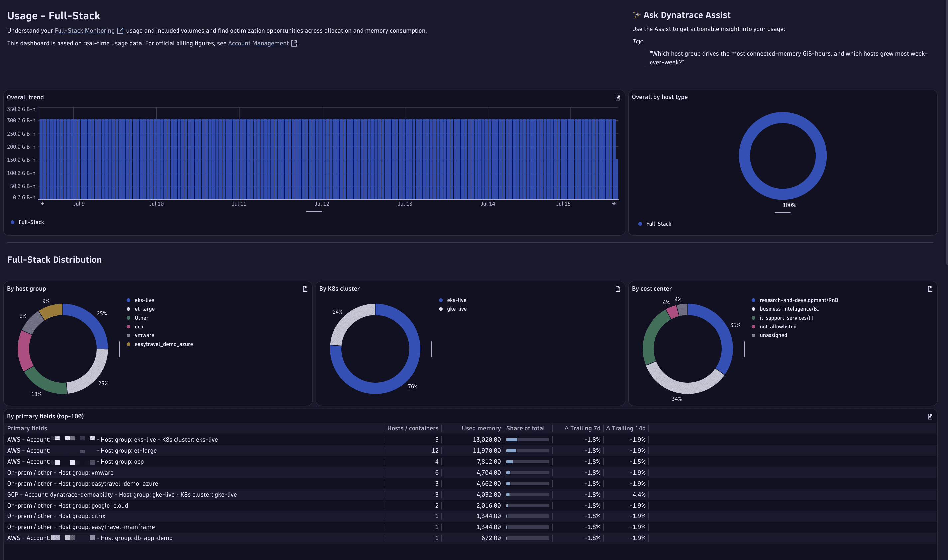The image size is (948, 560).
Task: Click share-of-total bar in the et-large row
Action: pyautogui.click(x=528, y=451)
